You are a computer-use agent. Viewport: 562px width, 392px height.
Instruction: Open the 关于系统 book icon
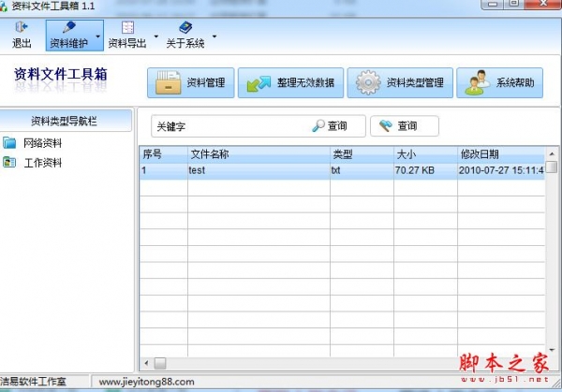click(185, 27)
